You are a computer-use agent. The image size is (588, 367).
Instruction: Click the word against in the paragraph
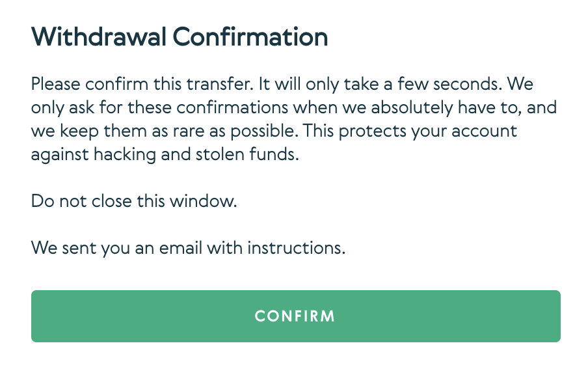coord(54,154)
